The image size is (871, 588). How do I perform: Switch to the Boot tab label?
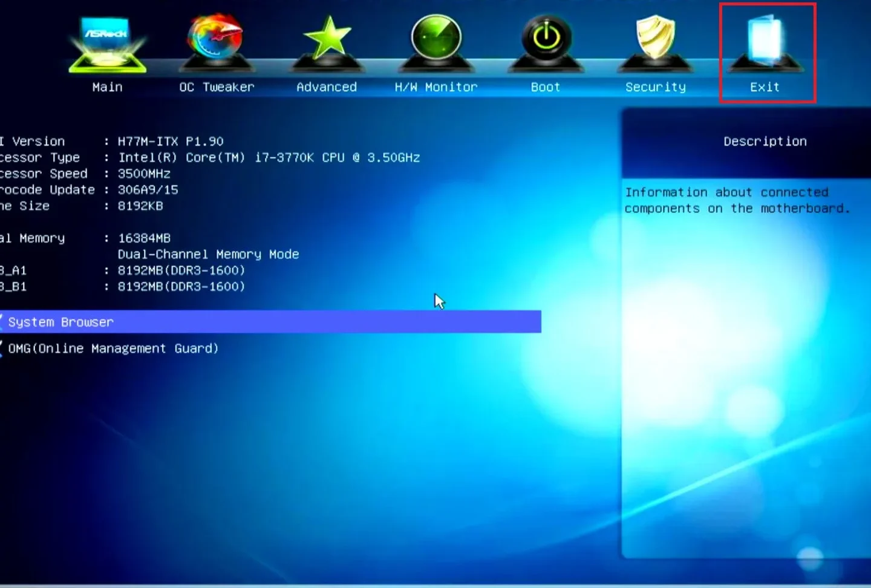(x=546, y=87)
